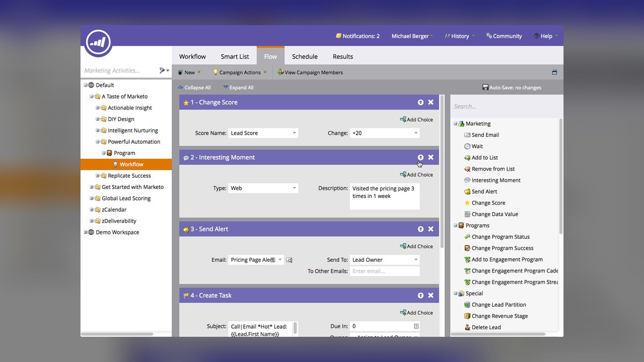Delete the Send Alert step
Image resolution: width=644 pixels, height=362 pixels.
tap(430, 229)
